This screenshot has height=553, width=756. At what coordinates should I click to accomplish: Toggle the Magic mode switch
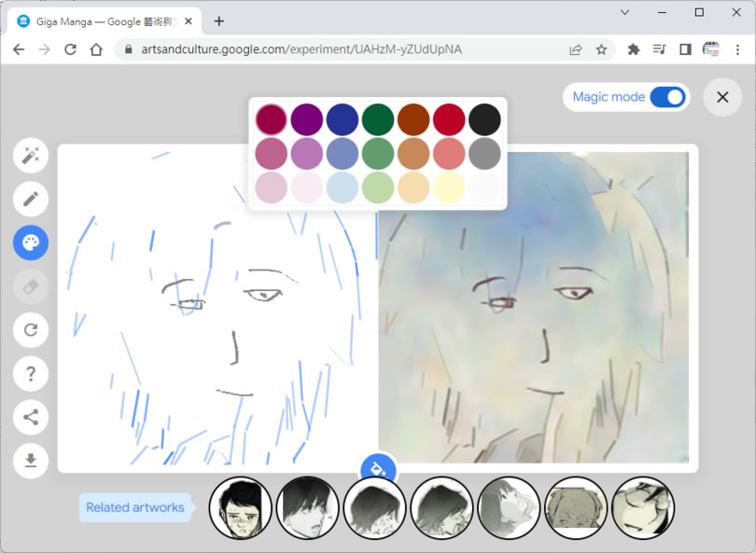(x=667, y=97)
